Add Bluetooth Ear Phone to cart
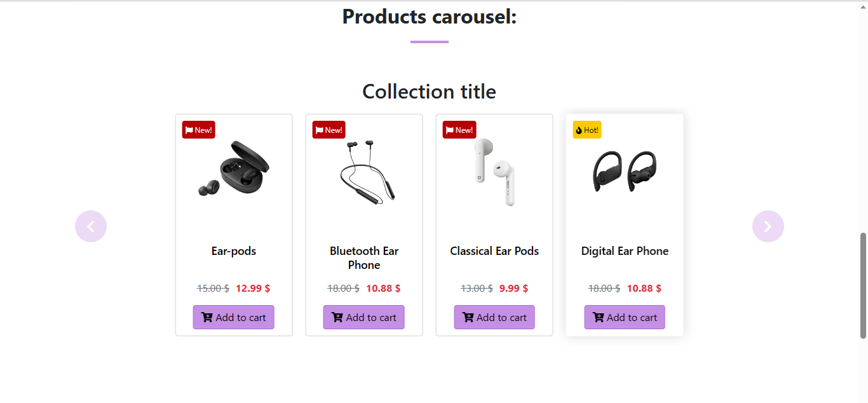Viewport: 868px width, 403px height. pyautogui.click(x=364, y=317)
